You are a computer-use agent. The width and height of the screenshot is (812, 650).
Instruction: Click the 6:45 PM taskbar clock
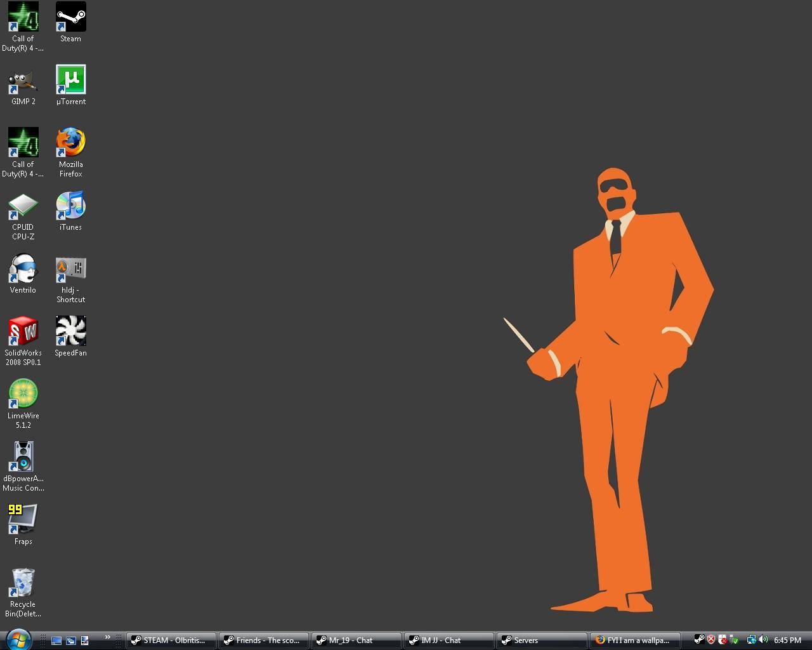[x=787, y=640]
